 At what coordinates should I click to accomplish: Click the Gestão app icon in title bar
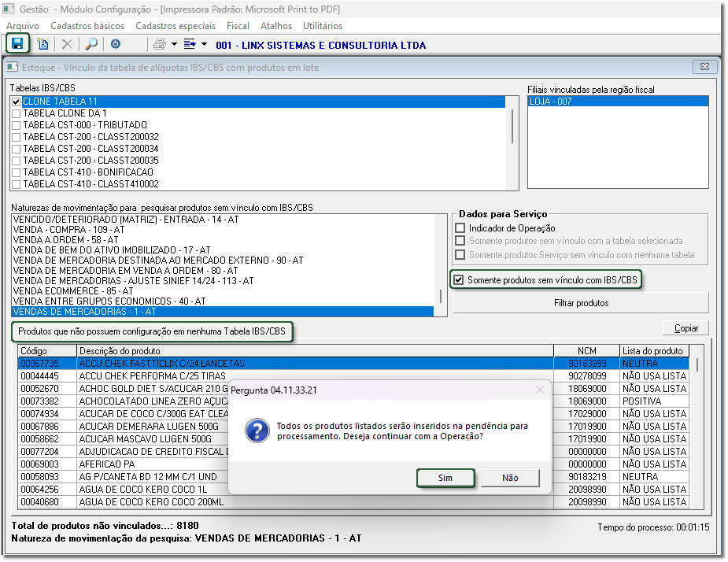coord(9,9)
